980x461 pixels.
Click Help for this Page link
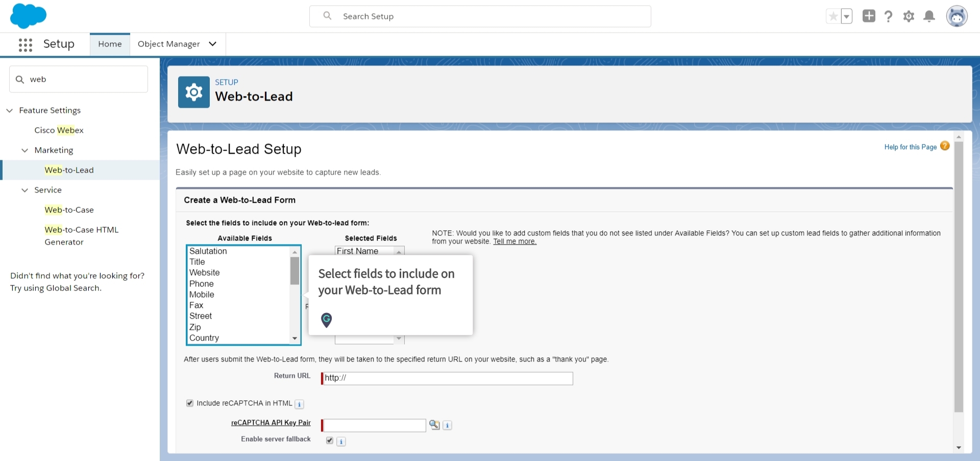[910, 147]
